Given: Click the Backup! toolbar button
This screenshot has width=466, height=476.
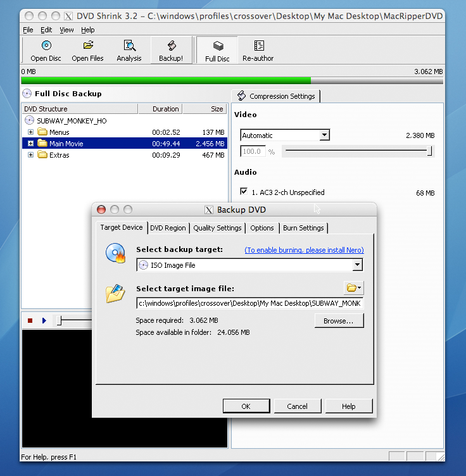Looking at the screenshot, I should 171,51.
